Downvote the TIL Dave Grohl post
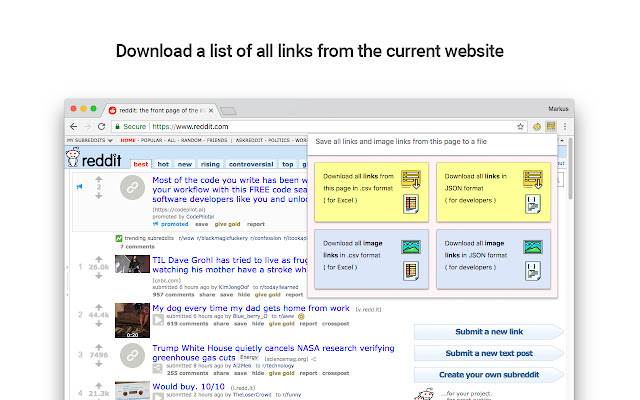Image resolution: width=640 pixels, height=400 pixels. pos(99,276)
